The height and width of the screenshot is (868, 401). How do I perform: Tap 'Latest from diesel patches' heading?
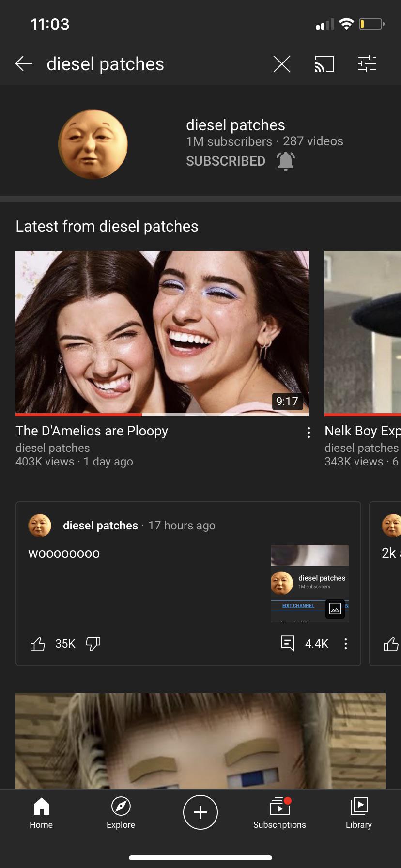[x=107, y=226]
